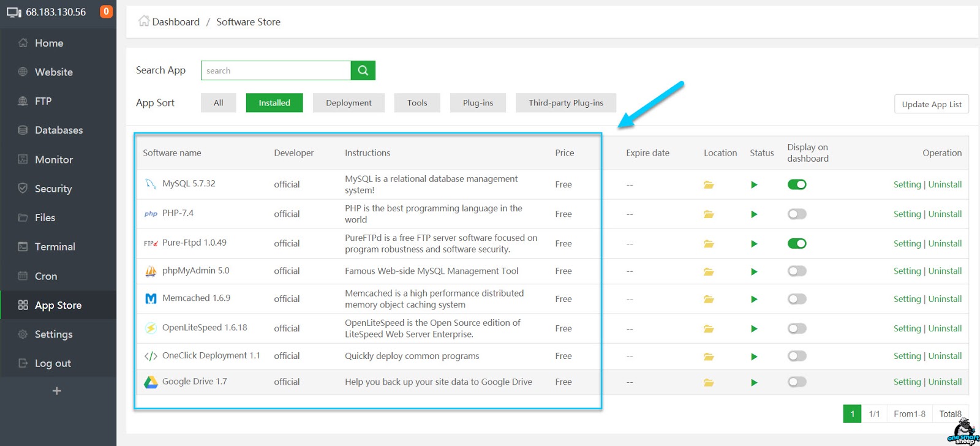Open the Pure-Ftpd location folder icon
The height and width of the screenshot is (446, 980).
coord(709,243)
